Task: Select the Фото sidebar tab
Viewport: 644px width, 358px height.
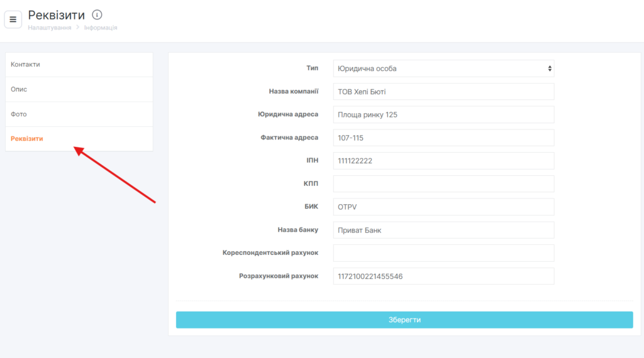Action: (x=79, y=114)
